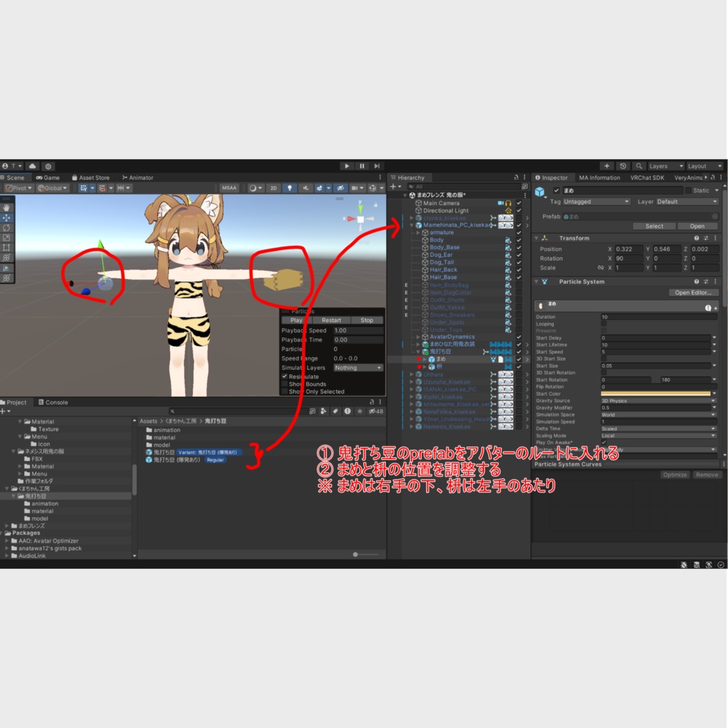Viewport: 728px width, 728px height.
Task: Toggle scene visibility eye icon
Action: click(341, 188)
